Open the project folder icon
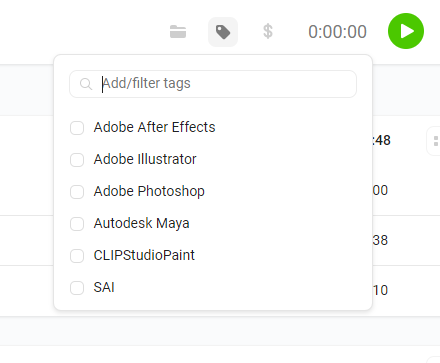Screen dimensions: 440x363 click(x=178, y=32)
